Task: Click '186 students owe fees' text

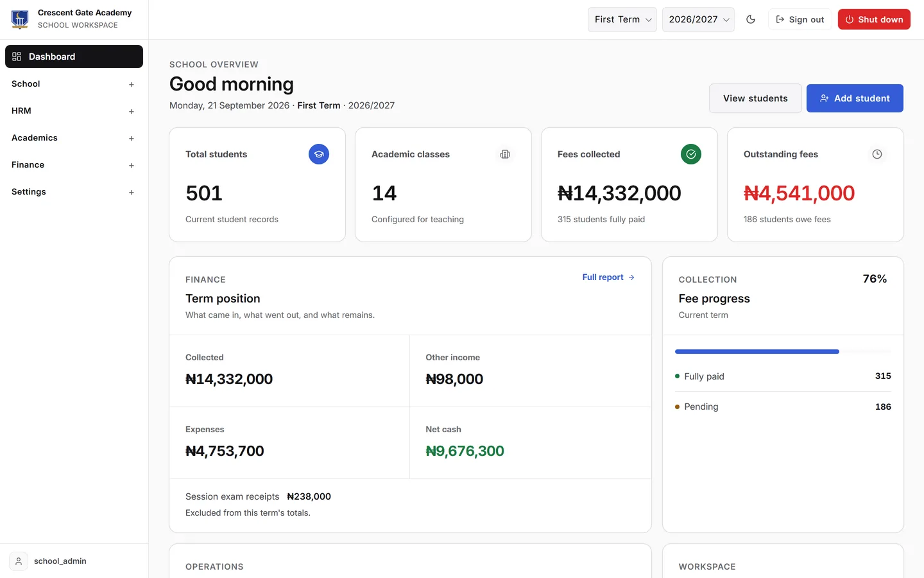Action: [787, 219]
